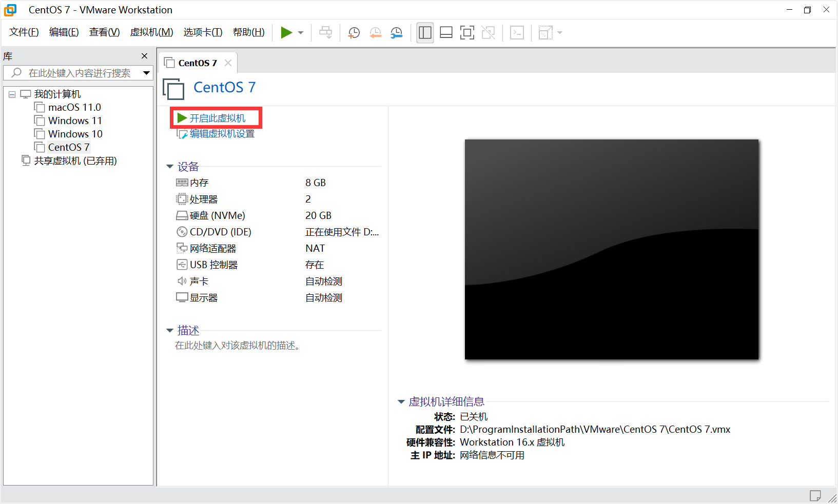Show or hide the thumbnail bar
This screenshot has height=504, width=838.
[445, 32]
